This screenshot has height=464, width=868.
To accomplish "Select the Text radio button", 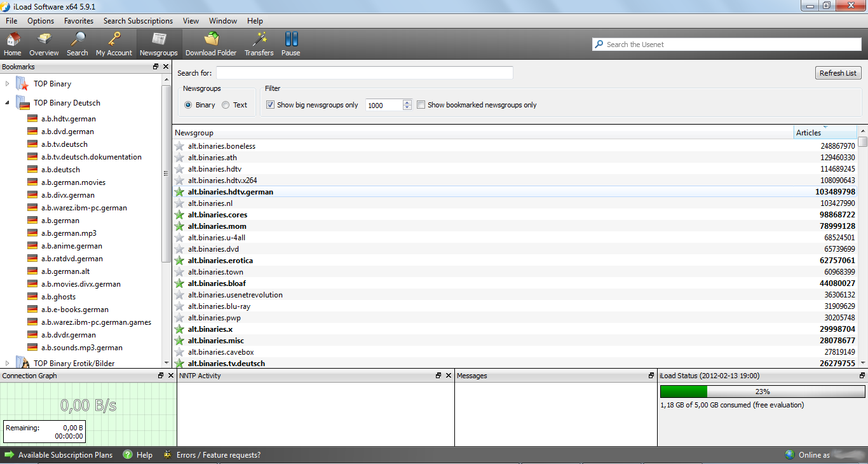I will pyautogui.click(x=226, y=104).
